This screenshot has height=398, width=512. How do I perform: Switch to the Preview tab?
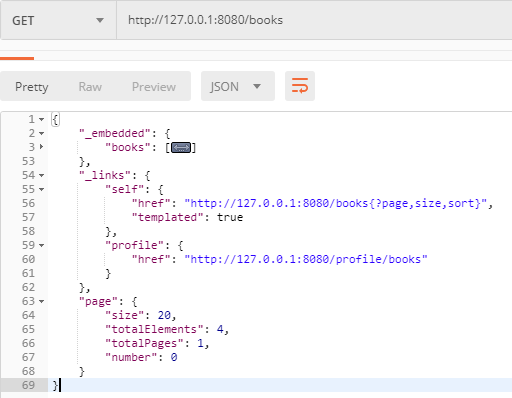[154, 87]
